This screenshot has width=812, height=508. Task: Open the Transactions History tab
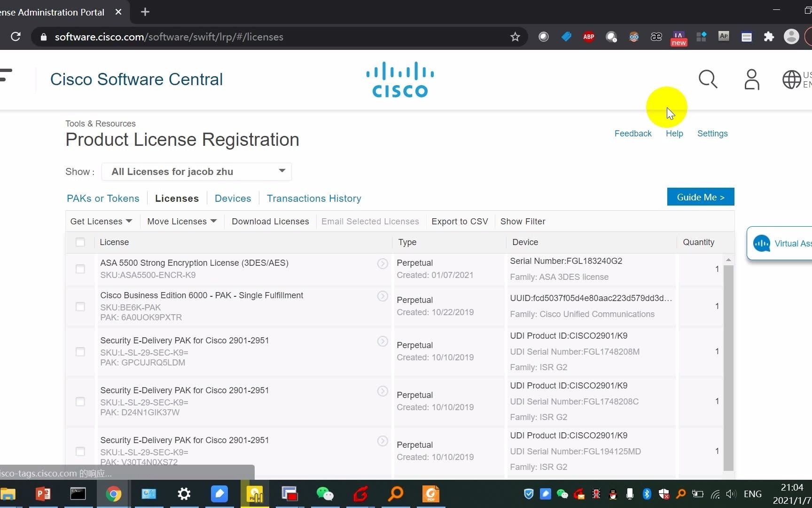314,198
